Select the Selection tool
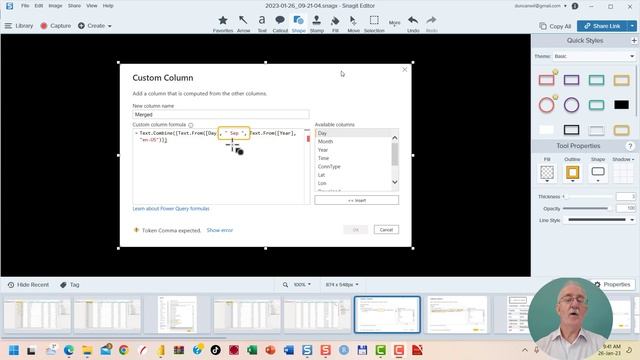This screenshot has width=640, height=360. click(x=374, y=24)
